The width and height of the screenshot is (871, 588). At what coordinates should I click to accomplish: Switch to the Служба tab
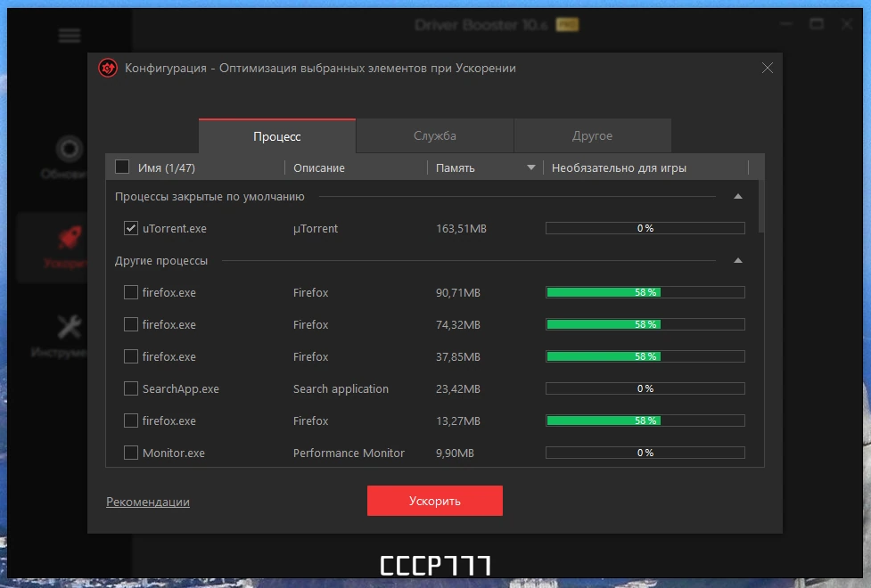click(434, 135)
